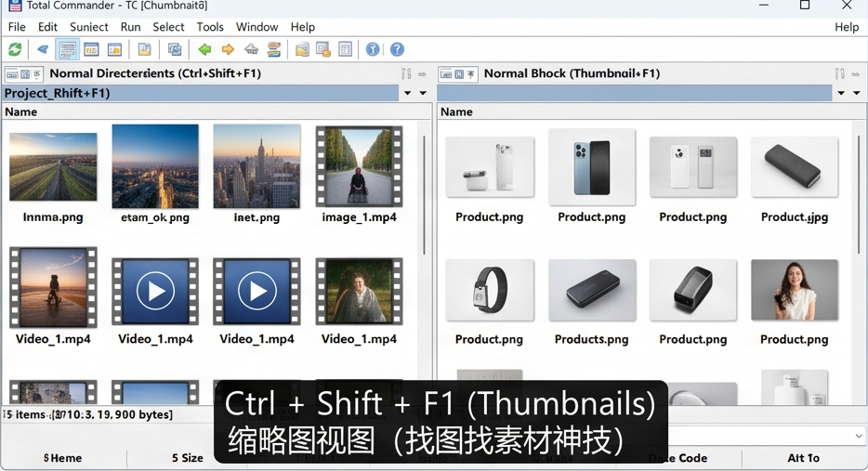
Task: Open help via blue question mark icon
Action: [397, 49]
